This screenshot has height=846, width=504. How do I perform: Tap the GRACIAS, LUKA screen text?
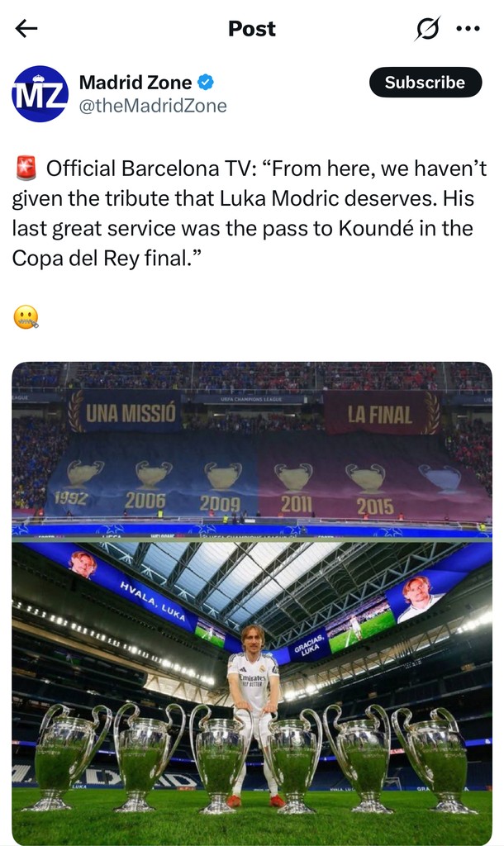point(307,645)
